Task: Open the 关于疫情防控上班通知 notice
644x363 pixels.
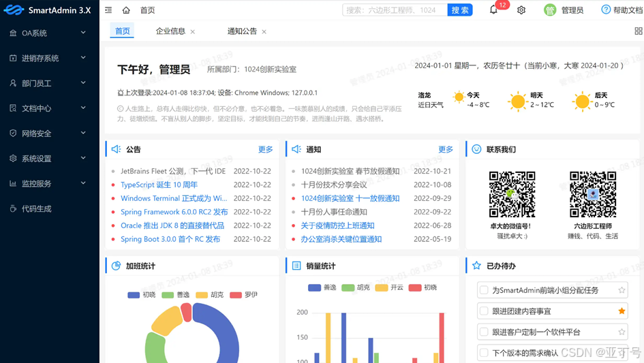Action: pyautogui.click(x=337, y=225)
